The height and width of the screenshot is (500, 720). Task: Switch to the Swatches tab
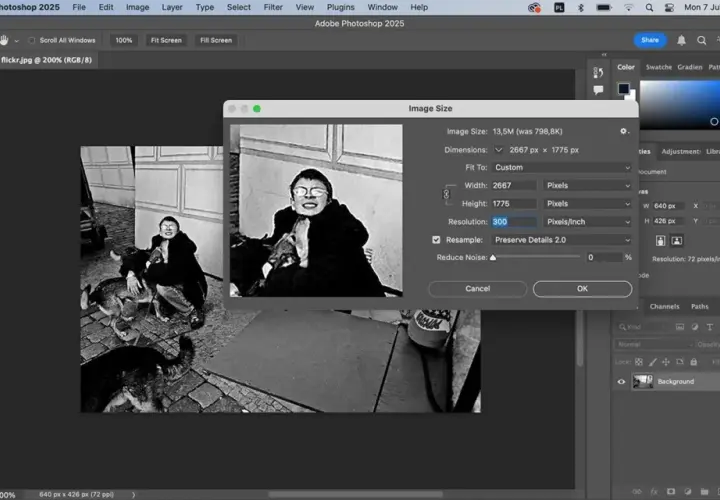pyautogui.click(x=658, y=67)
